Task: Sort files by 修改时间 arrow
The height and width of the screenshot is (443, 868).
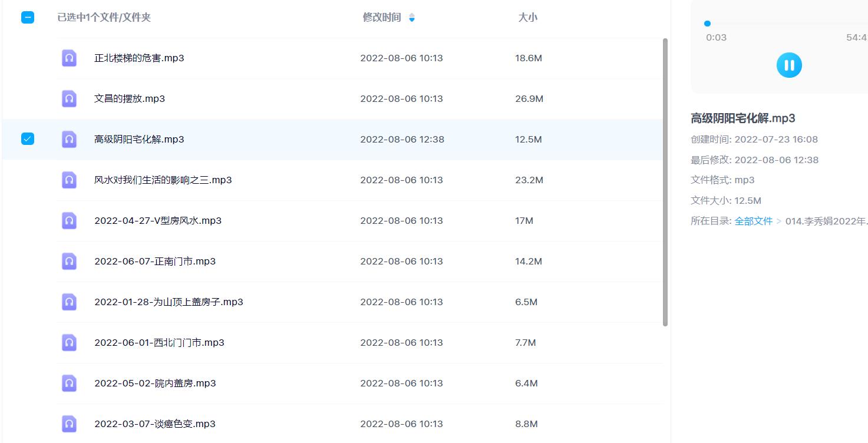Action: [x=412, y=18]
